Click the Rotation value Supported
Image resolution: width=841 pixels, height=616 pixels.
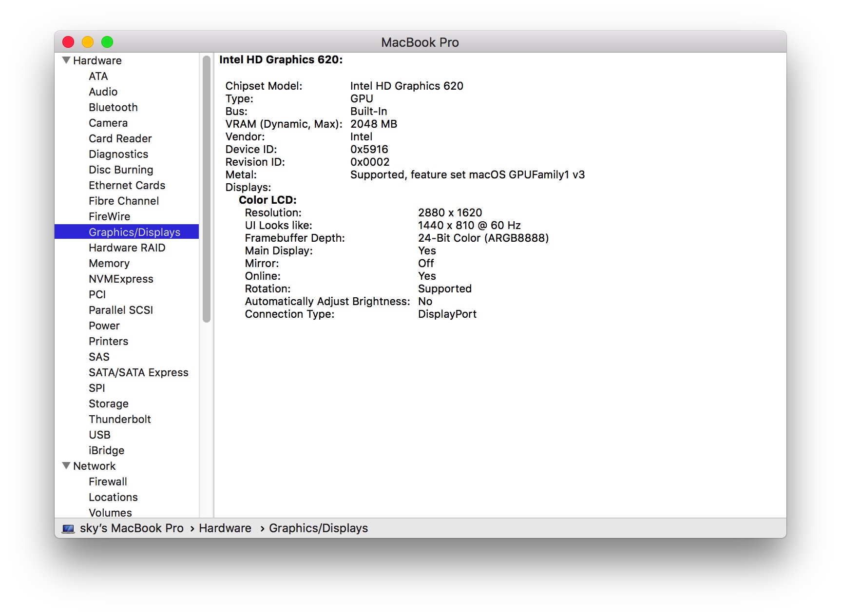[444, 289]
